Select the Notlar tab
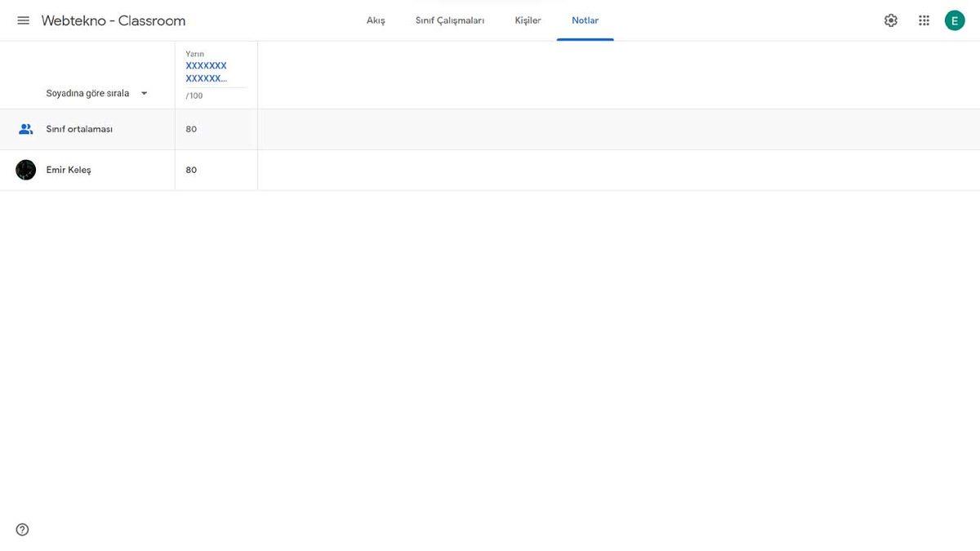This screenshot has width=980, height=551. (585, 20)
